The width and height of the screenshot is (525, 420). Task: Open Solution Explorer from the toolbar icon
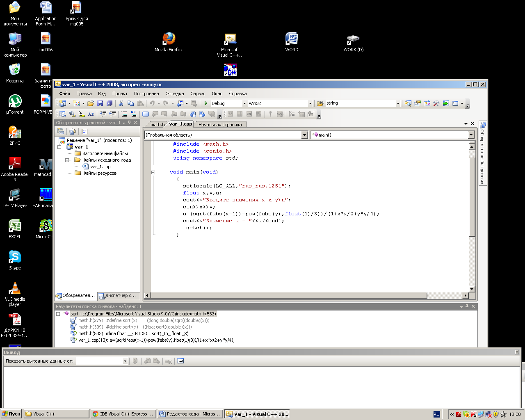coord(408,103)
